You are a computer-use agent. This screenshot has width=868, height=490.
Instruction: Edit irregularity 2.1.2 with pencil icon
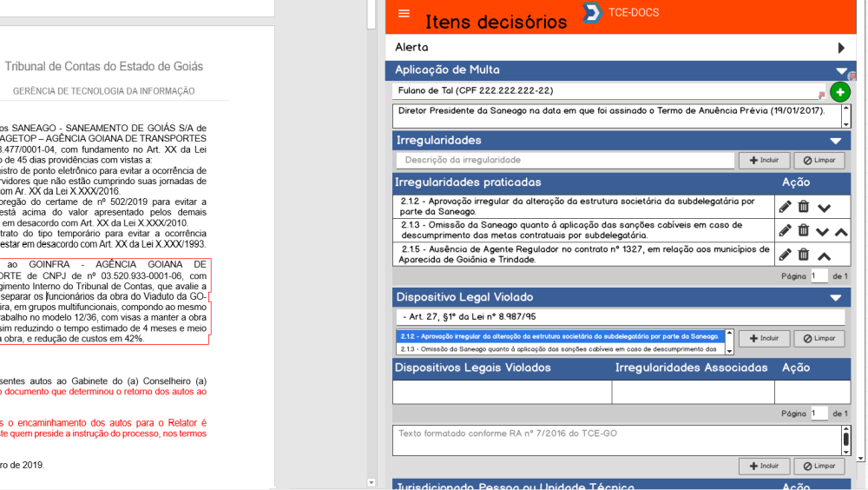click(785, 207)
